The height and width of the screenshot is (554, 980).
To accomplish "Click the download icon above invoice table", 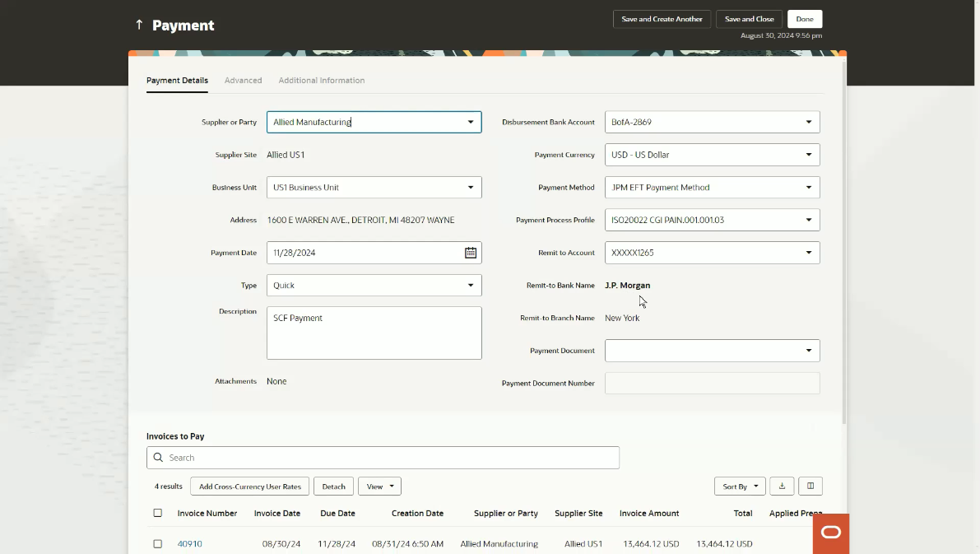I will tap(782, 486).
